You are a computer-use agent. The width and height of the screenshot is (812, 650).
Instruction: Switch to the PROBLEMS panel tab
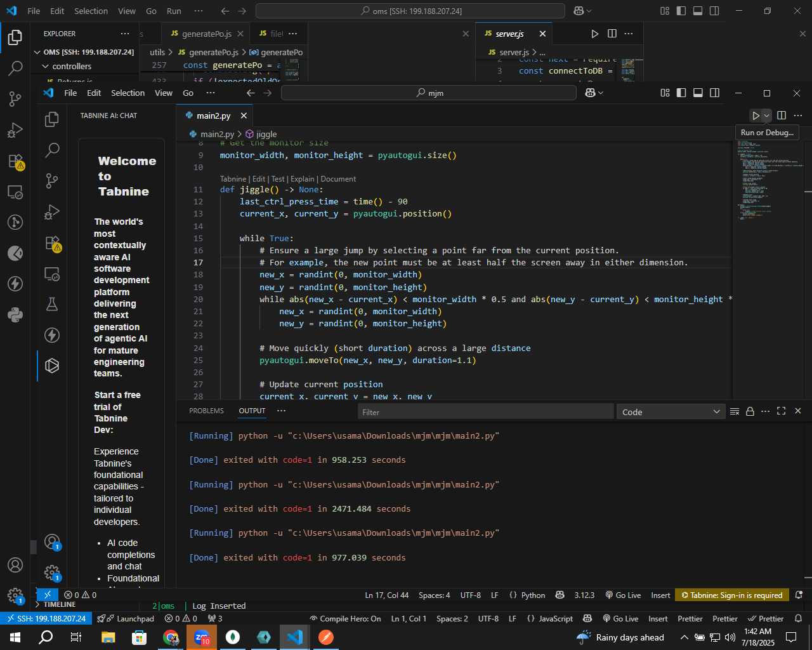tap(206, 411)
